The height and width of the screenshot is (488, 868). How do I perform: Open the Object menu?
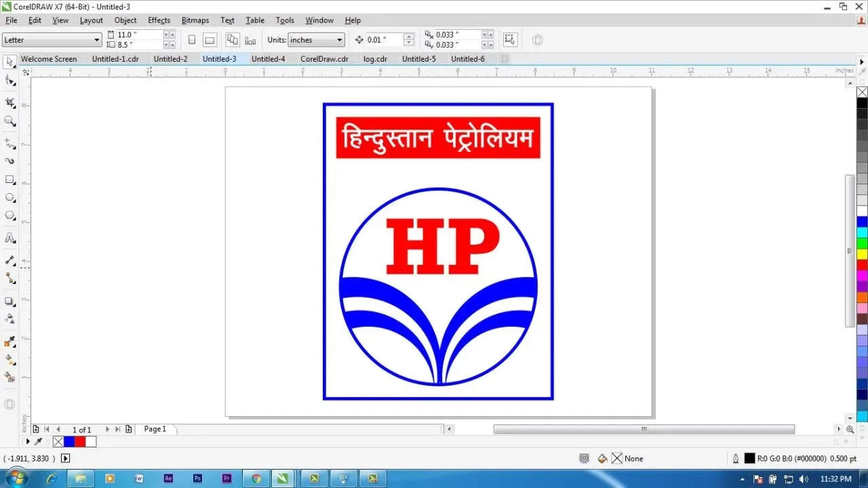(125, 20)
